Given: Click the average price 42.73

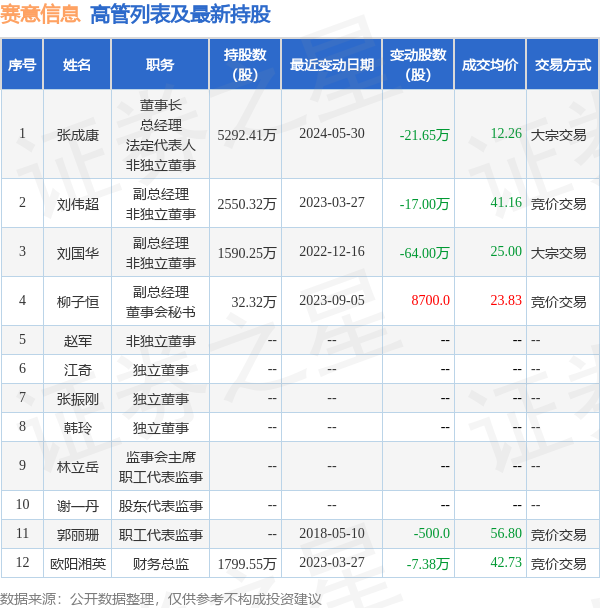Looking at the screenshot, I should point(506,562).
